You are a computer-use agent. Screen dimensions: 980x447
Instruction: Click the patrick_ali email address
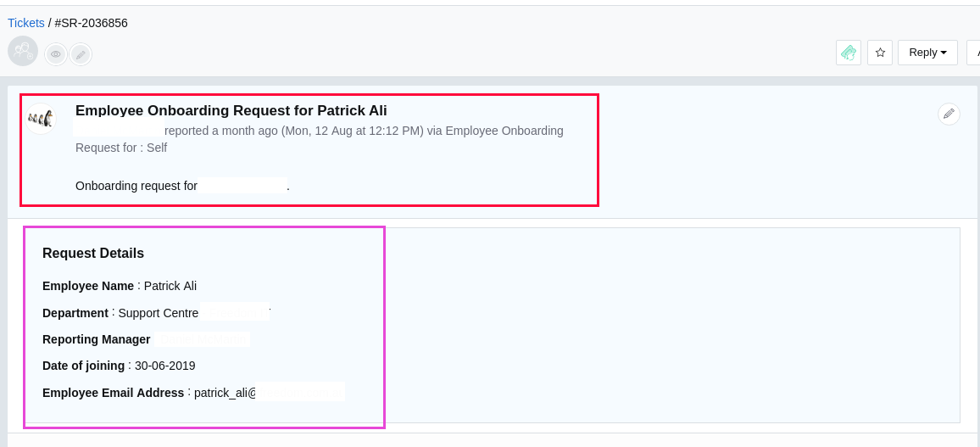tap(269, 392)
